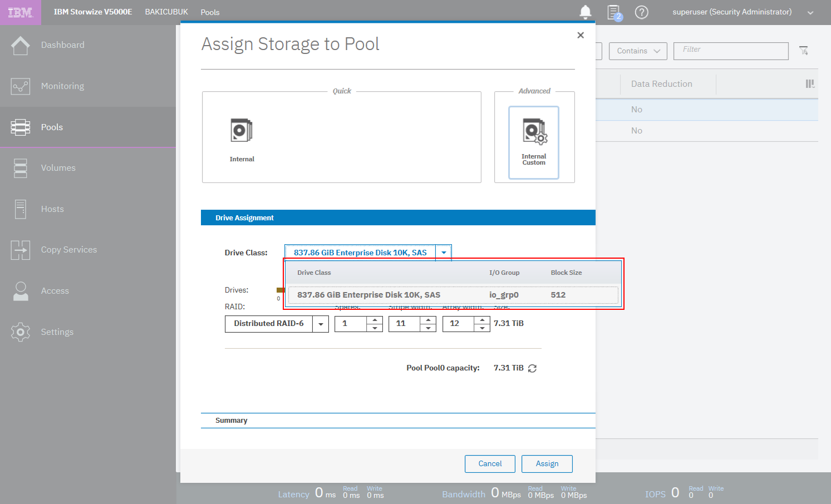
Task: Choose 837.86 GiB Enterprise Disk row
Action: [x=453, y=295]
